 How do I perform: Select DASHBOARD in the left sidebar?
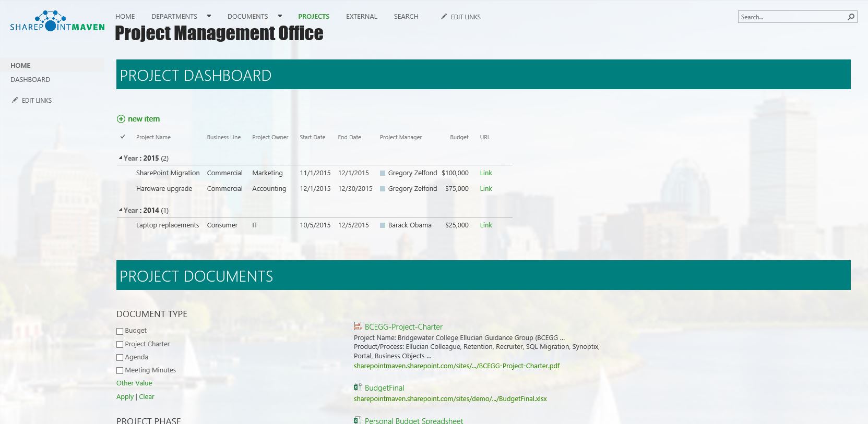pos(30,79)
